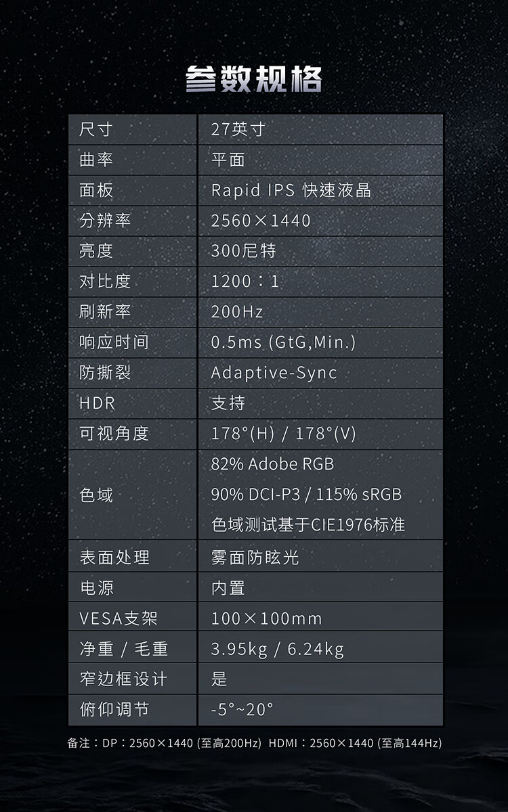Screen dimensions: 508x812
Task: Select the 200Hz refresh rate cell
Action: click(237, 312)
